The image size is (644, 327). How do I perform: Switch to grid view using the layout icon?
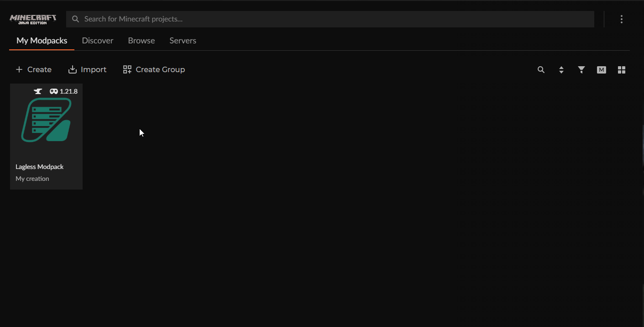click(621, 69)
